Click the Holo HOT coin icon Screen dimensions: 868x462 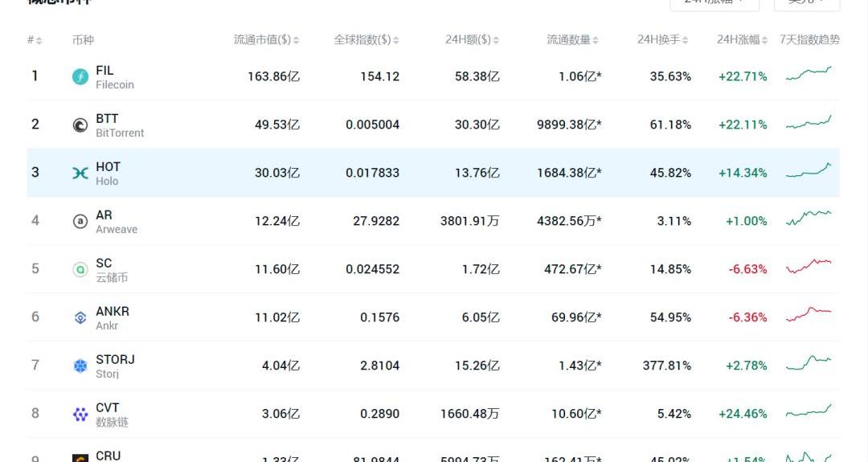pyautogui.click(x=80, y=174)
